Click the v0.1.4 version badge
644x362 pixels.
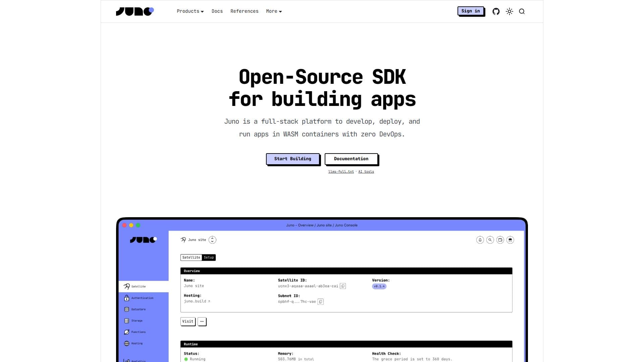(379, 286)
